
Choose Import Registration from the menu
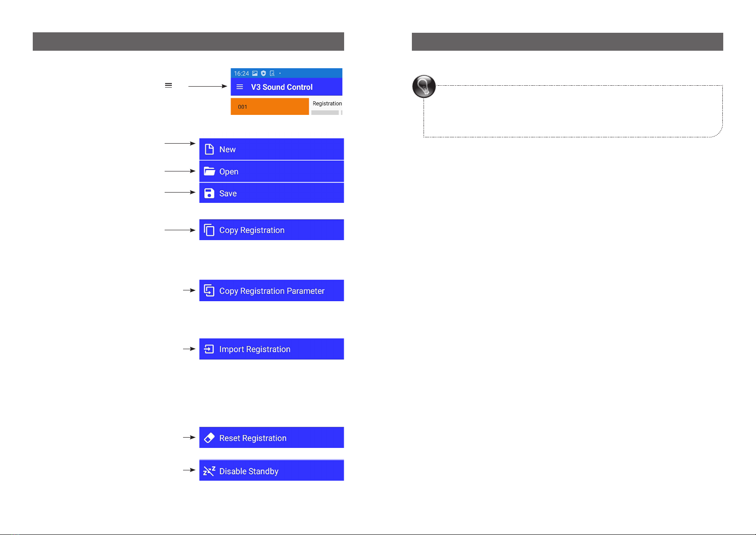[254, 349]
